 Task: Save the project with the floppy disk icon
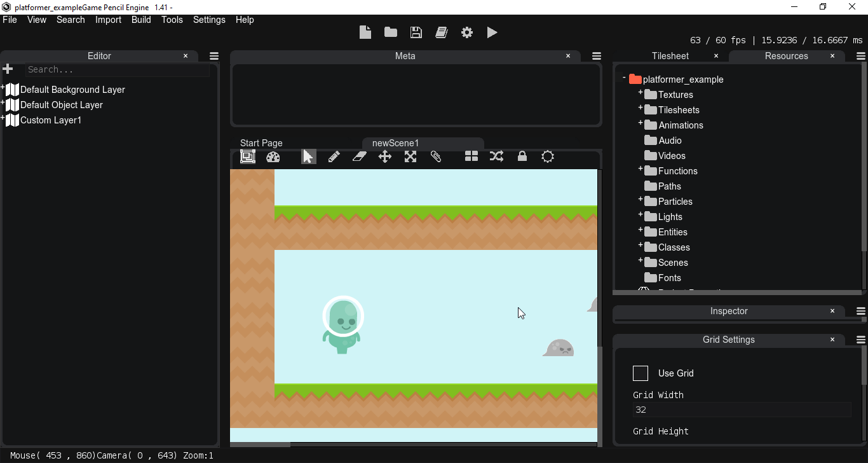click(416, 32)
